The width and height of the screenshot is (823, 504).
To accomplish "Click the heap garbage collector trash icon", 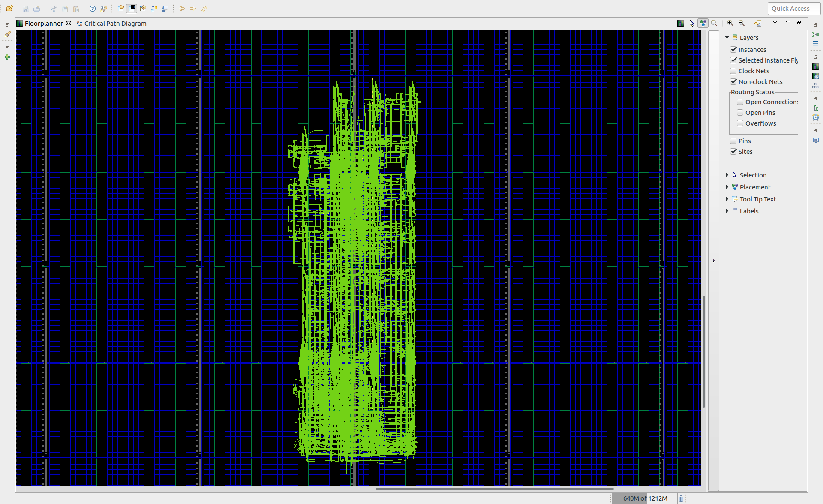I will 681,498.
